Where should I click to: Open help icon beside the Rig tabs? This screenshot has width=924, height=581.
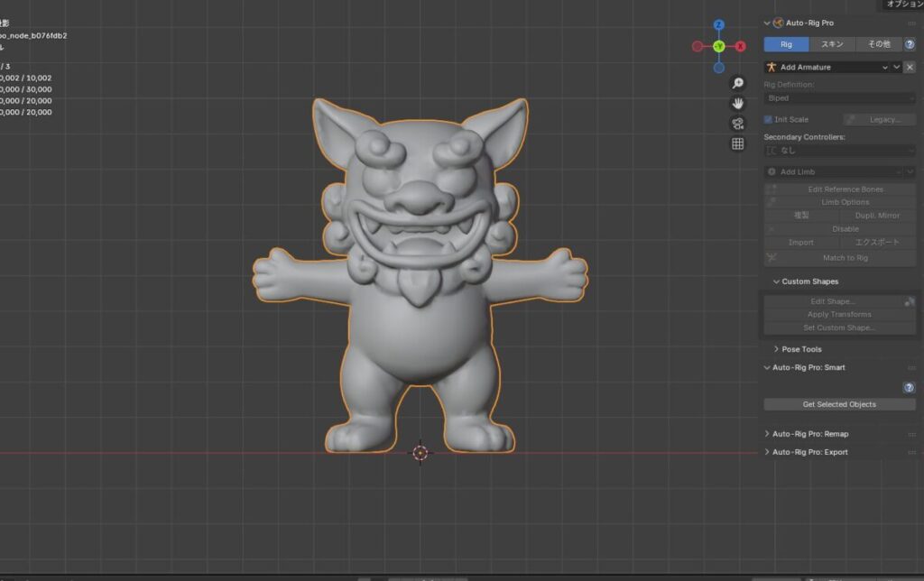(910, 44)
